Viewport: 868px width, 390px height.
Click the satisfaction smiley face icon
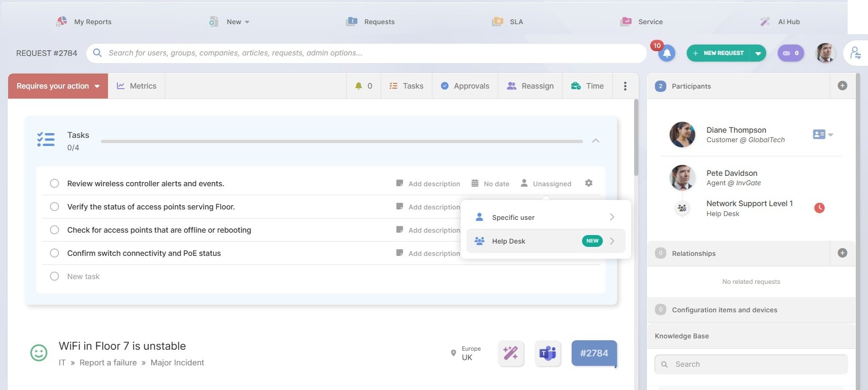tap(39, 353)
